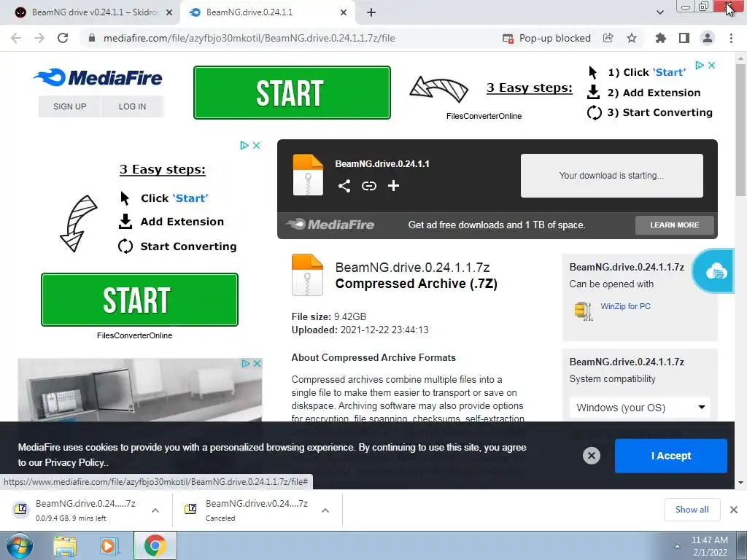Click the MediaFire logo in page header
Screen dimensions: 747x560
coord(98,77)
